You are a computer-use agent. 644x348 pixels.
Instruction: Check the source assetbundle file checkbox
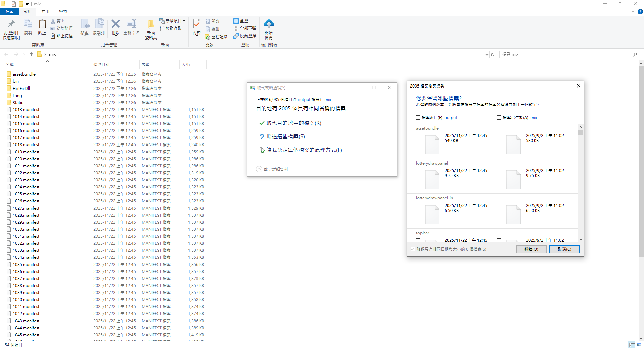point(418,136)
